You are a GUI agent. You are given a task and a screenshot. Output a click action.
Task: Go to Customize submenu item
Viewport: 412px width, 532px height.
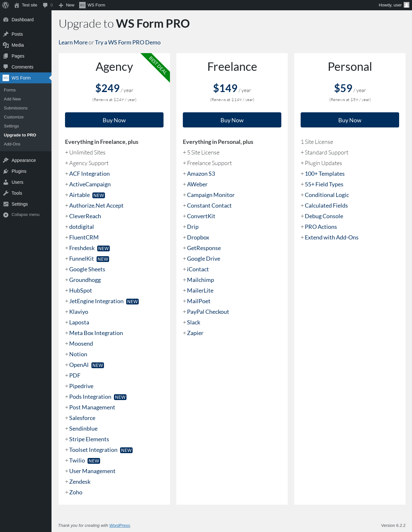[14, 117]
